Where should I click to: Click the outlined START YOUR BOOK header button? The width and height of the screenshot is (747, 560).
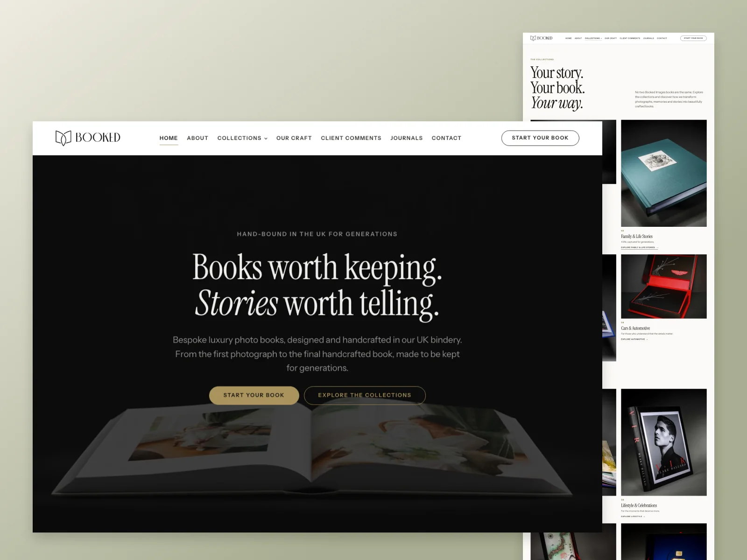coord(540,138)
